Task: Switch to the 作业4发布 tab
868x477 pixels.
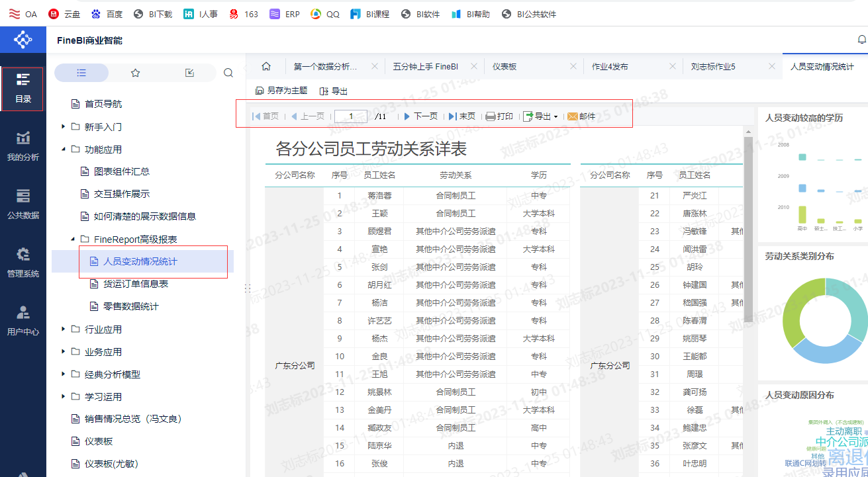Action: 610,67
